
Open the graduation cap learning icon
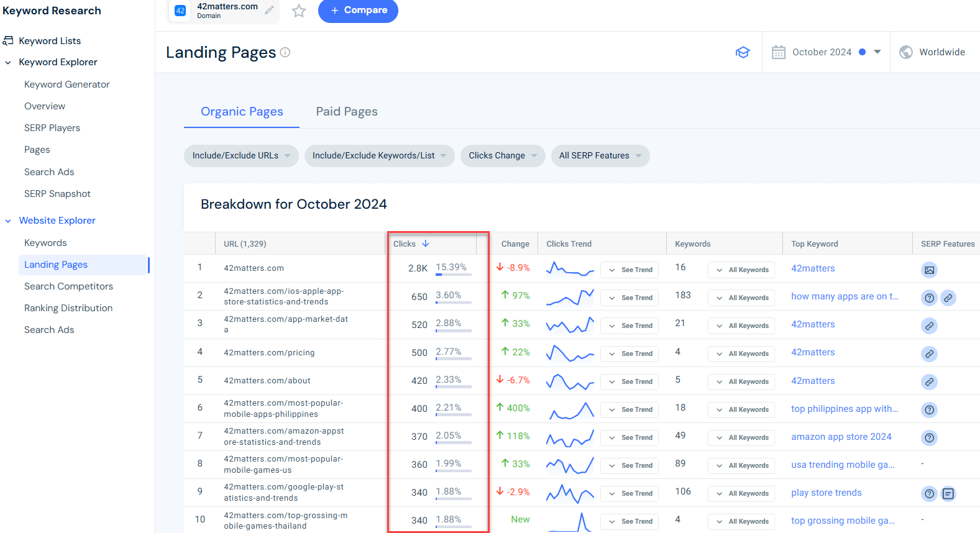click(x=743, y=52)
